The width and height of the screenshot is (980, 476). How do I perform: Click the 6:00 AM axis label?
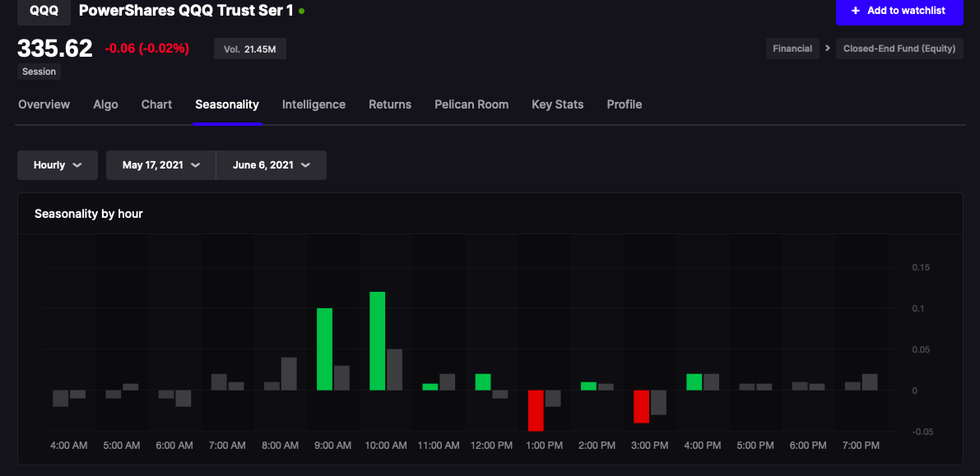tap(174, 446)
